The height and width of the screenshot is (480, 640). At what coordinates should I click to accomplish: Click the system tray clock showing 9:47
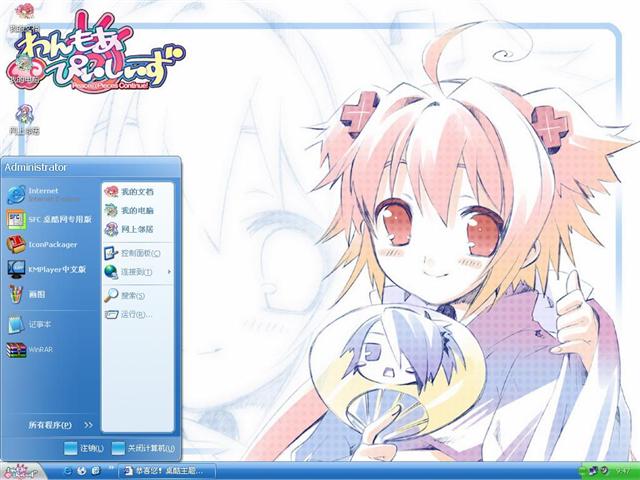pyautogui.click(x=623, y=471)
